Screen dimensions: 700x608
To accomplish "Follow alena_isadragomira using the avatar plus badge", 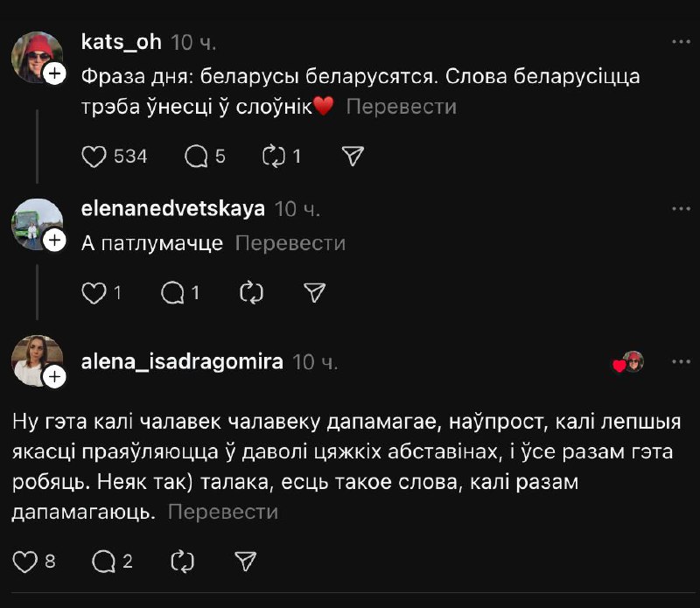I will 54,377.
